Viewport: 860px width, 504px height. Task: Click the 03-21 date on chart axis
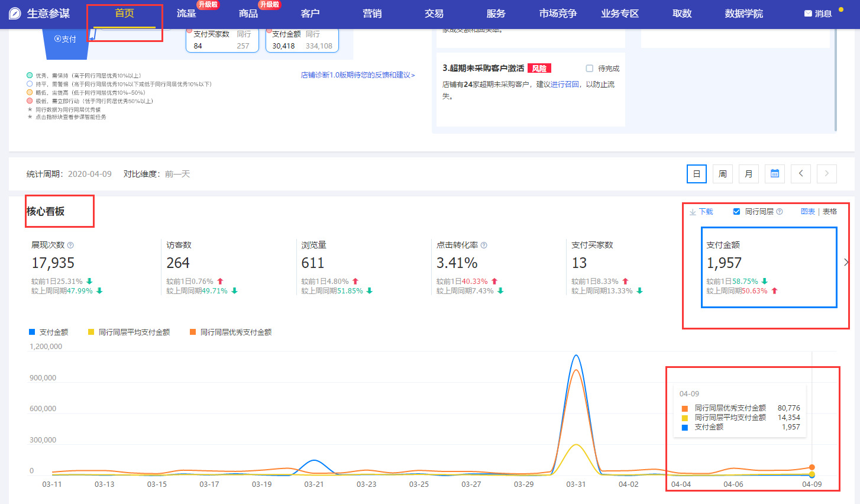(314, 484)
